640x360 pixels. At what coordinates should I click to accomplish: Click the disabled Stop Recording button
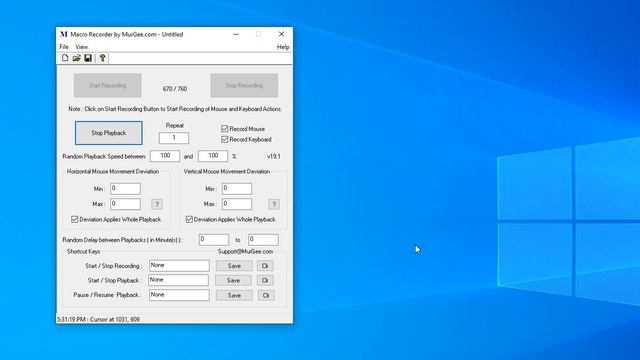click(x=244, y=85)
